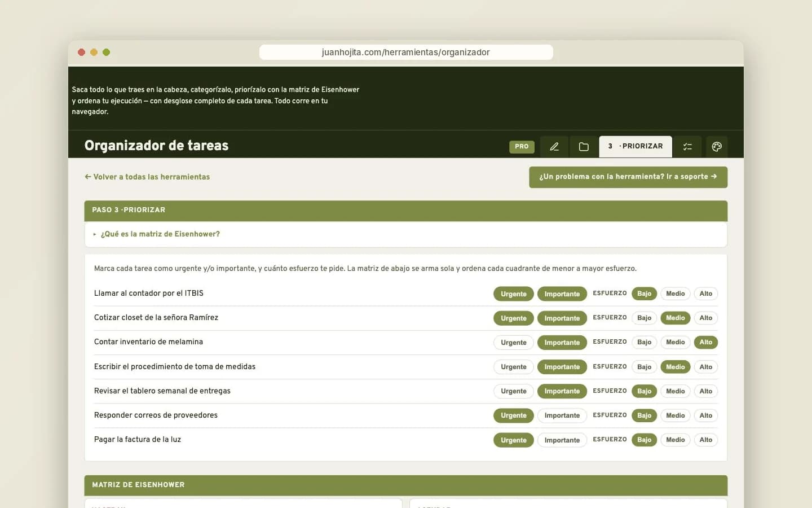812x508 pixels.
Task: Toggle Importante for Revisar el tablero semanal
Action: (x=562, y=391)
